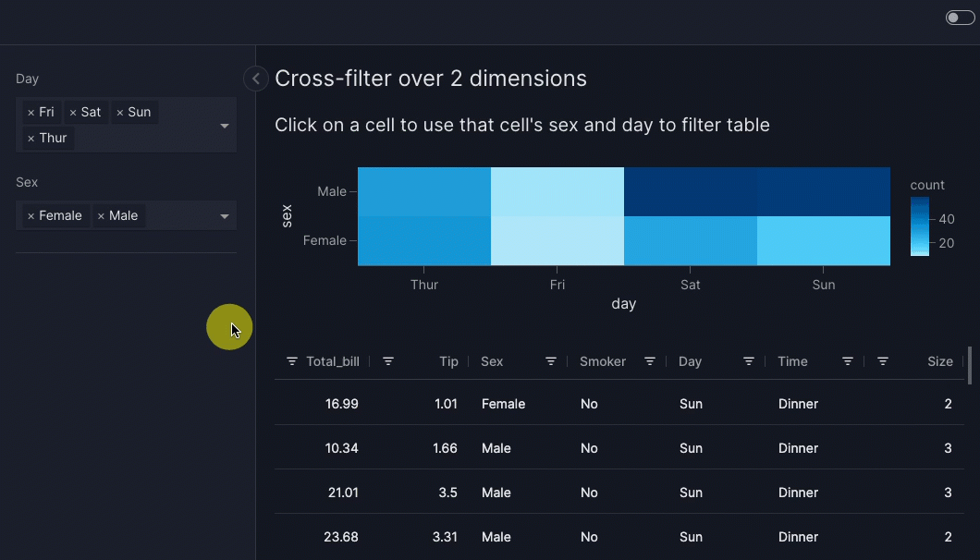This screenshot has width=980, height=560.
Task: Open the Day column filter icon
Action: click(x=749, y=361)
